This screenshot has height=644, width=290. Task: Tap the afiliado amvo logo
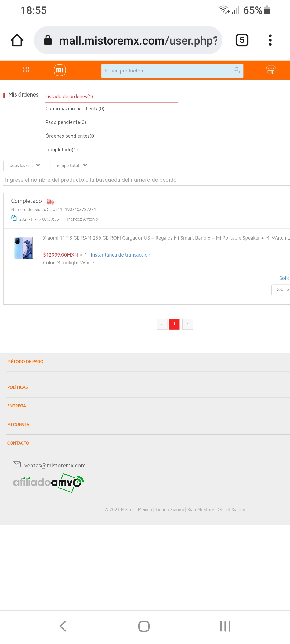click(x=49, y=483)
